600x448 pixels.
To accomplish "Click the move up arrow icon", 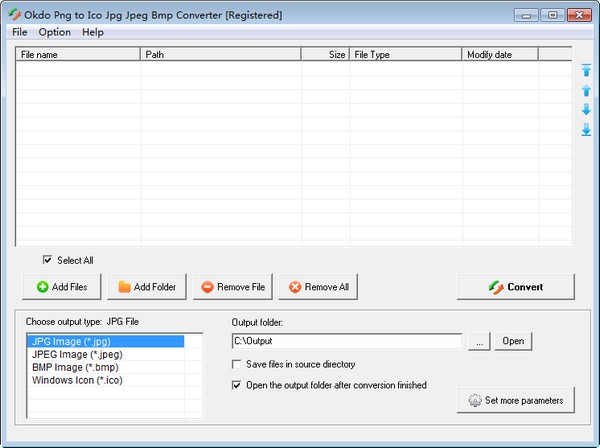I will click(x=586, y=90).
